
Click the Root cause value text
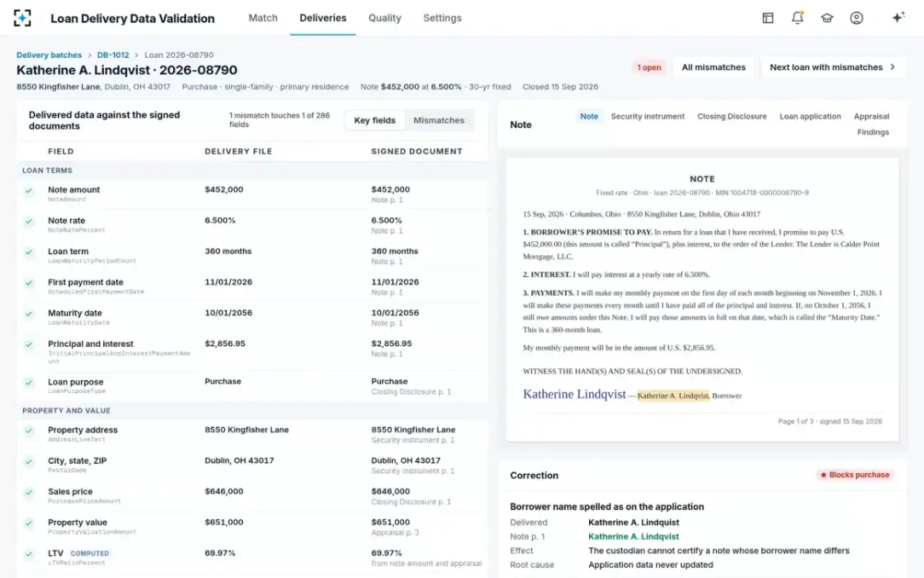[x=651, y=565]
